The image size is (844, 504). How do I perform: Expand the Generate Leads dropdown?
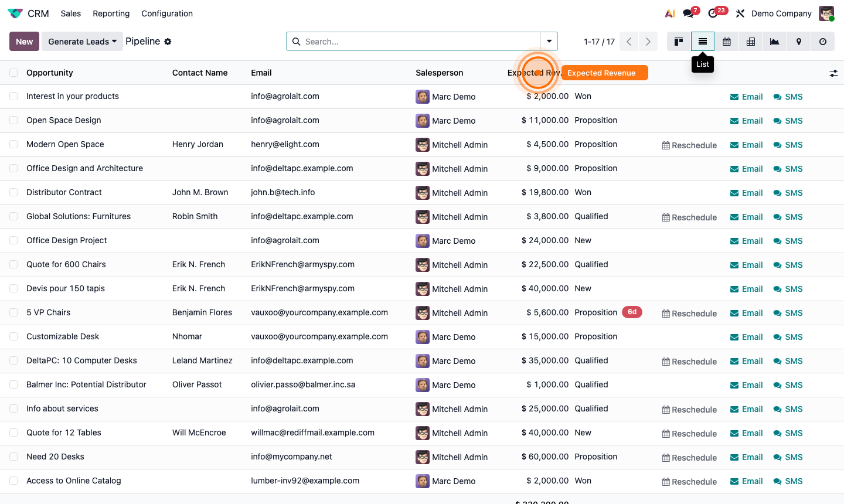tap(82, 42)
